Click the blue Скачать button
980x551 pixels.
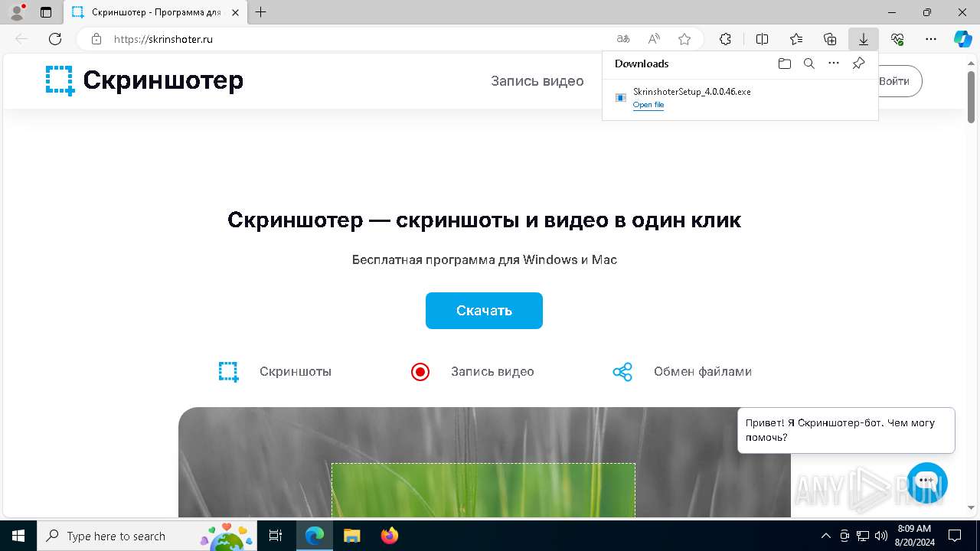(484, 311)
